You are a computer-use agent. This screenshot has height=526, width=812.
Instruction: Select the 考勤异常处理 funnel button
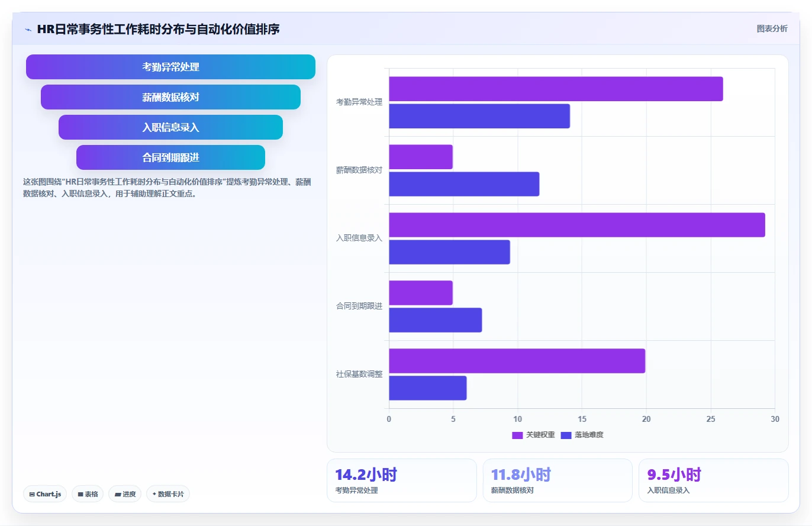(x=170, y=67)
